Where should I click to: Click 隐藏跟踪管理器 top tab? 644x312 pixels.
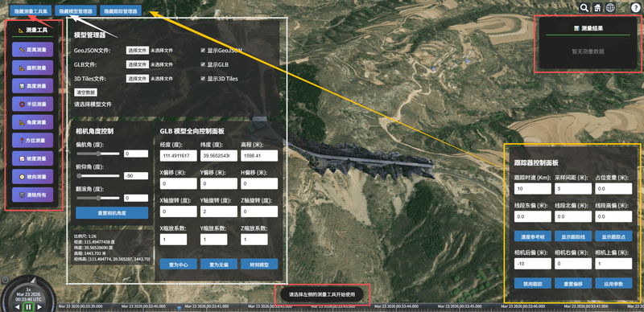coord(120,11)
